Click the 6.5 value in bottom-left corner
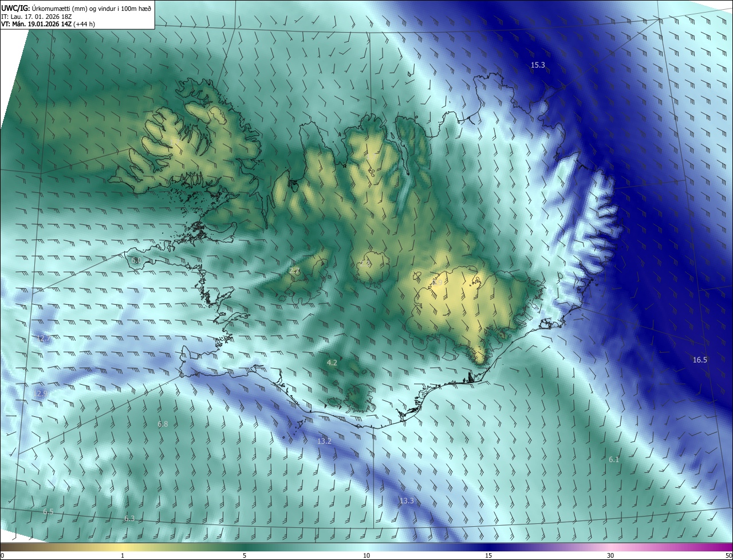 pos(48,511)
